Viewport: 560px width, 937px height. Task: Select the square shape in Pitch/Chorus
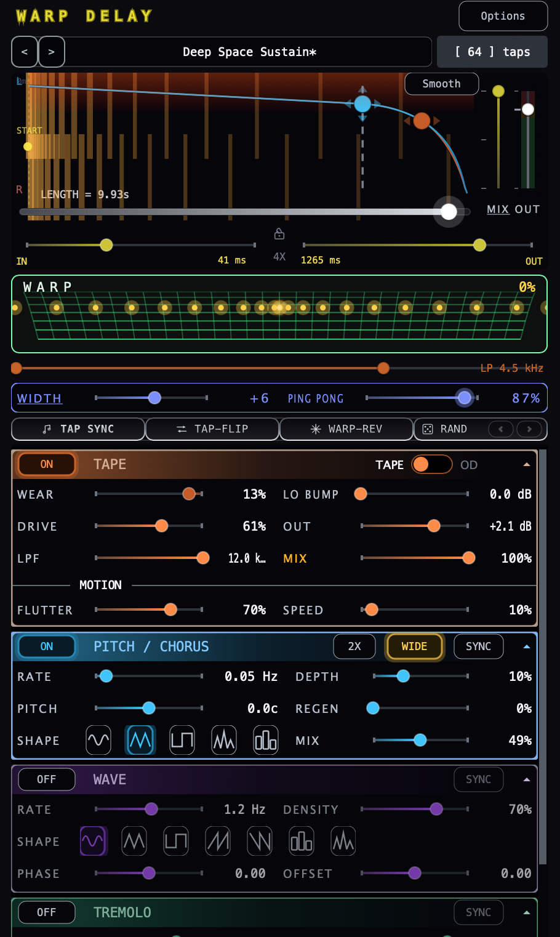[182, 740]
